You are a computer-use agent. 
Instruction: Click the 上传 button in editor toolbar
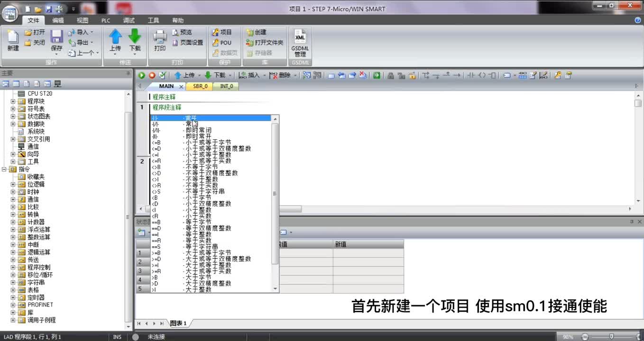184,75
